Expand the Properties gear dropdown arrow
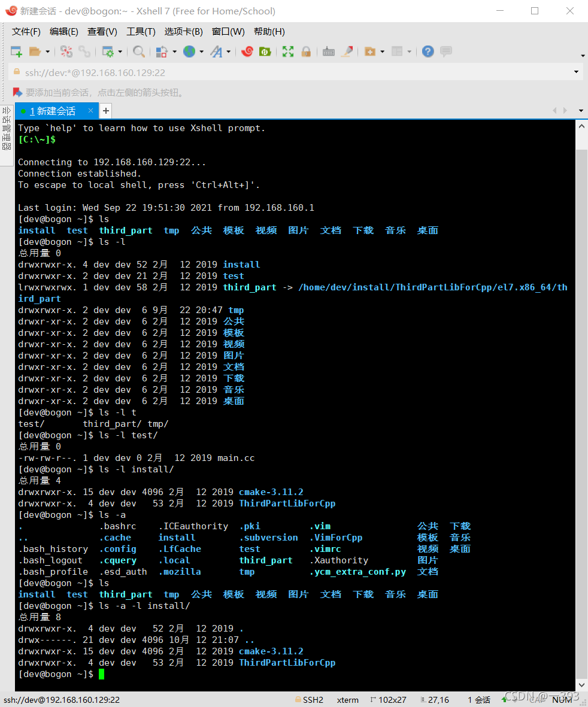The width and height of the screenshot is (588, 707). [120, 52]
